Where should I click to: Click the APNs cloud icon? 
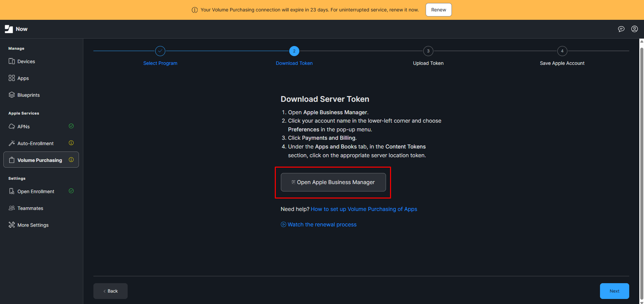pos(12,126)
